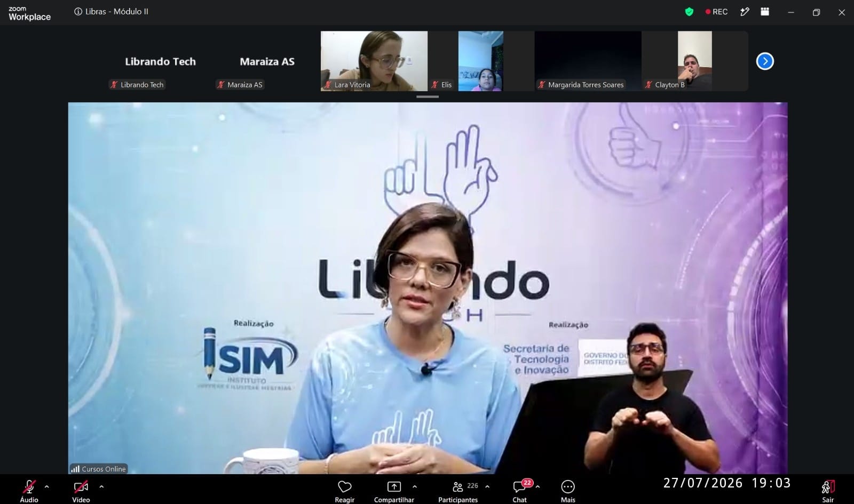
Task: Select Lara Vitoria's video thumbnail
Action: 374,61
